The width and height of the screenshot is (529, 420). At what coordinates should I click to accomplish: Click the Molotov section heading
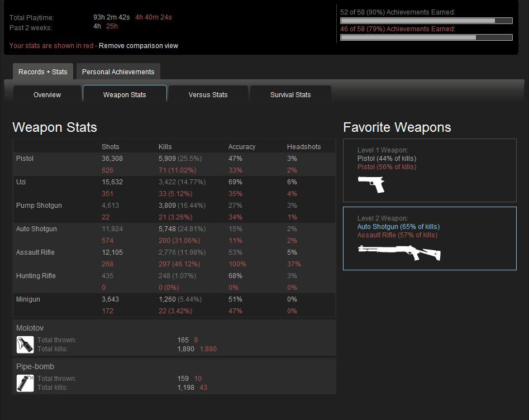point(30,327)
